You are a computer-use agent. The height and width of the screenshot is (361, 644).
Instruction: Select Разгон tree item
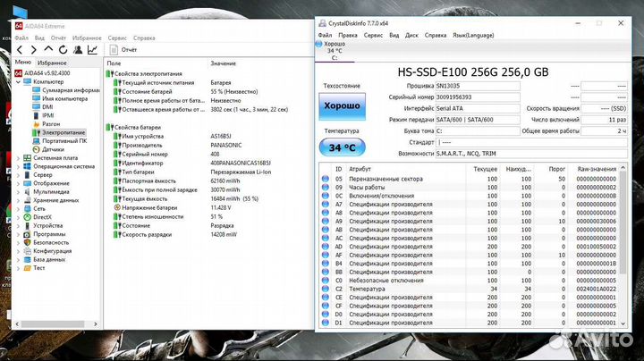click(51, 124)
